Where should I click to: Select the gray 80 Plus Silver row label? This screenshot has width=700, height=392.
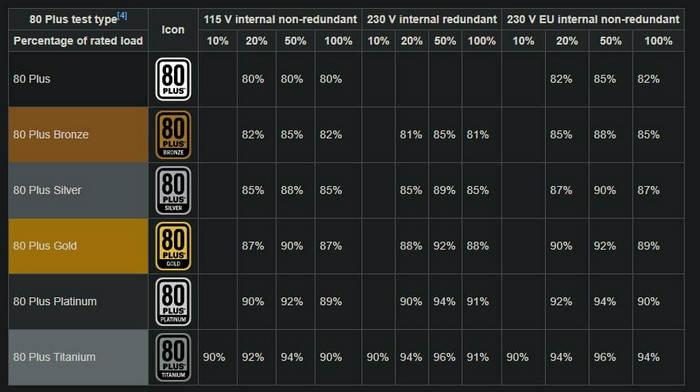tap(78, 190)
